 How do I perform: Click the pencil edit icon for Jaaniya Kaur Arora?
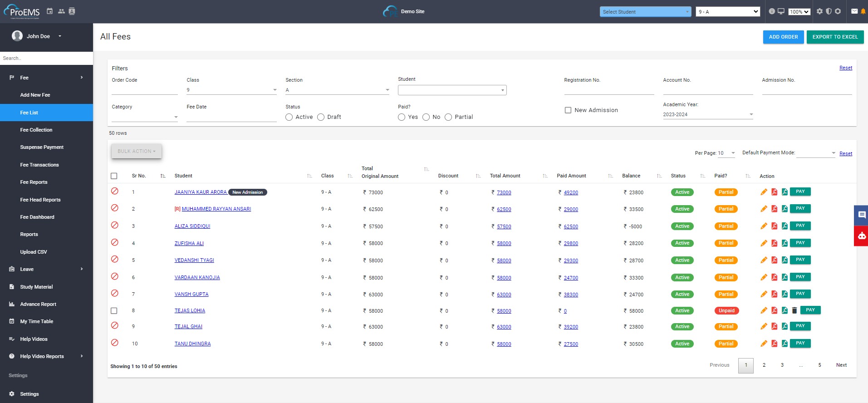tap(764, 192)
